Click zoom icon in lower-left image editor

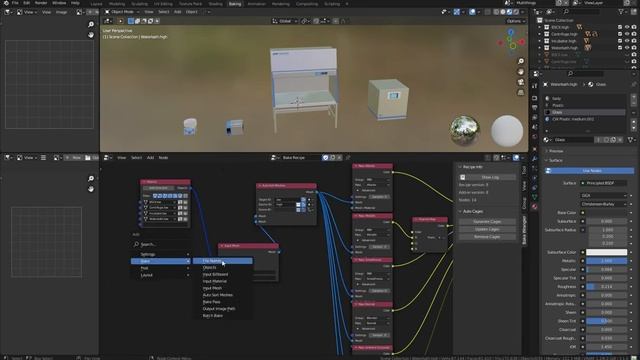[91, 179]
